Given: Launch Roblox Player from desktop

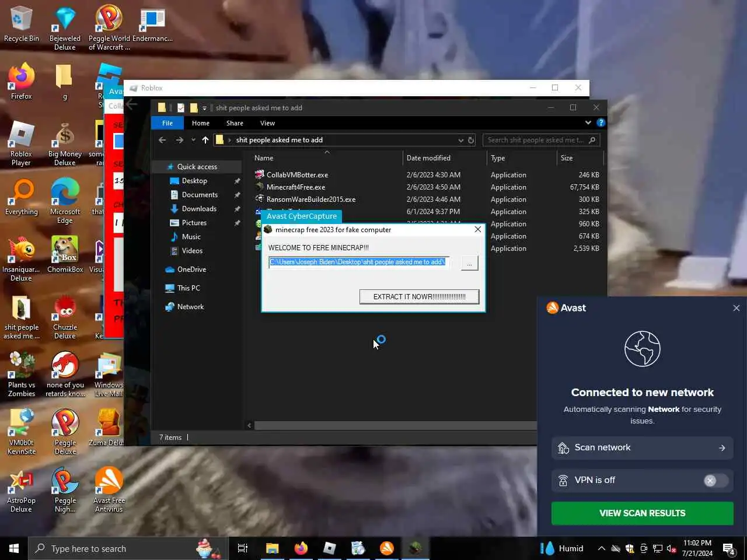Looking at the screenshot, I should [x=22, y=143].
